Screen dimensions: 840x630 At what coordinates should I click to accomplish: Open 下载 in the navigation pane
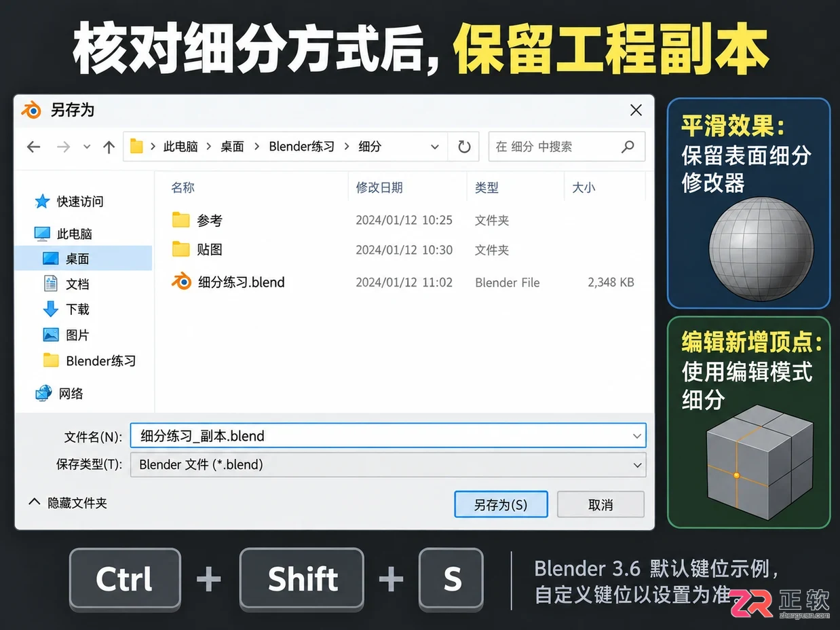[77, 310]
